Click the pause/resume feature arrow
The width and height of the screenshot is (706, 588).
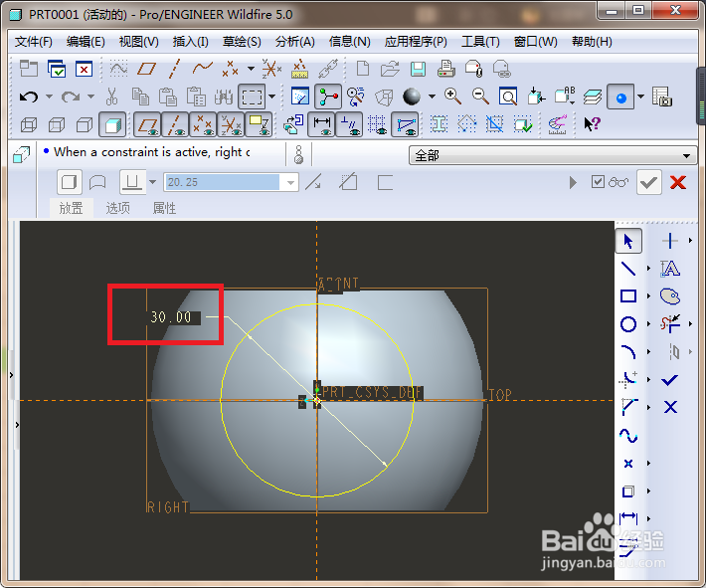[x=573, y=182]
